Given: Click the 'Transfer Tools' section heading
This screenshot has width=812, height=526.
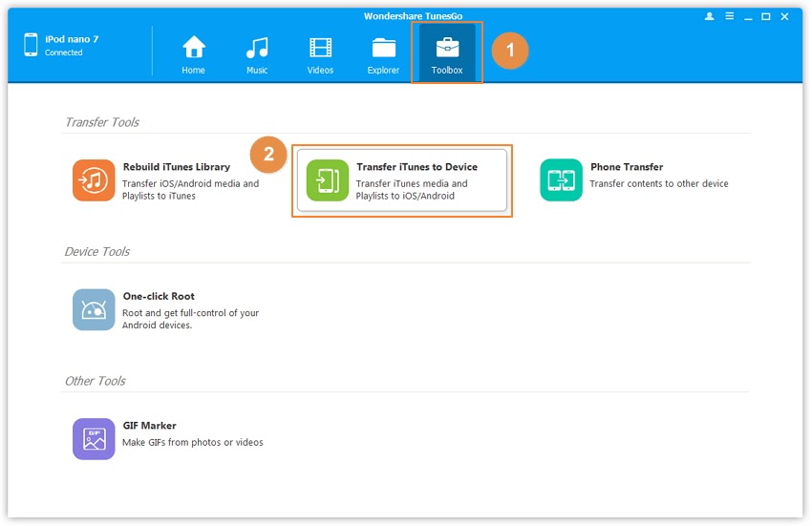Looking at the screenshot, I should point(102,122).
